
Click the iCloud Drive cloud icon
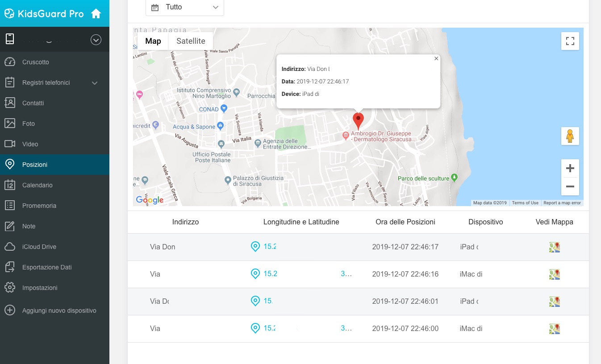point(10,247)
